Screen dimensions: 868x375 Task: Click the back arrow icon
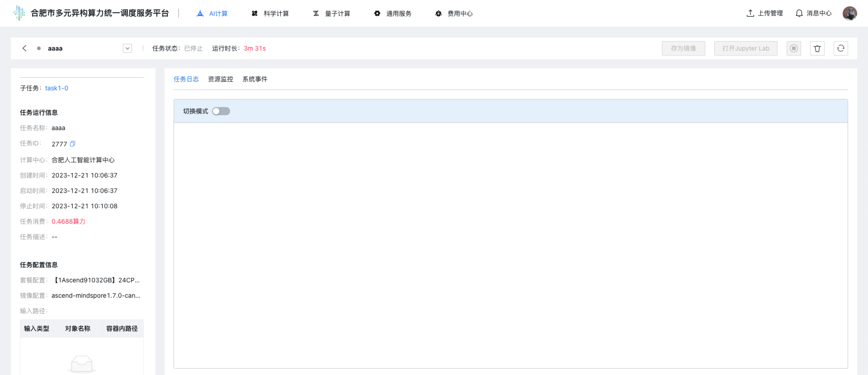coord(24,48)
